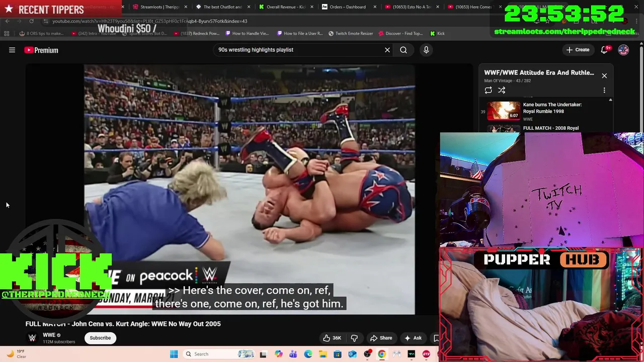Open File Explorer from taskbar
Screen dimensions: 644x362
click(323, 354)
